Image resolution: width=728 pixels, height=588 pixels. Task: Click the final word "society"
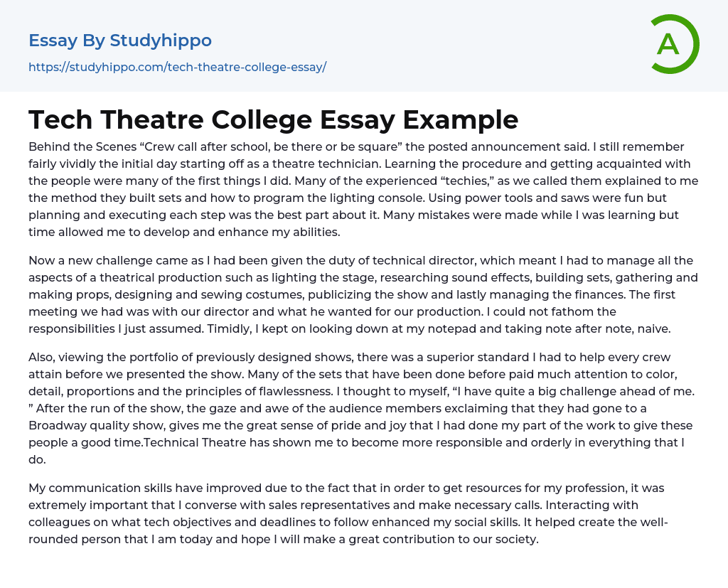coord(517,539)
